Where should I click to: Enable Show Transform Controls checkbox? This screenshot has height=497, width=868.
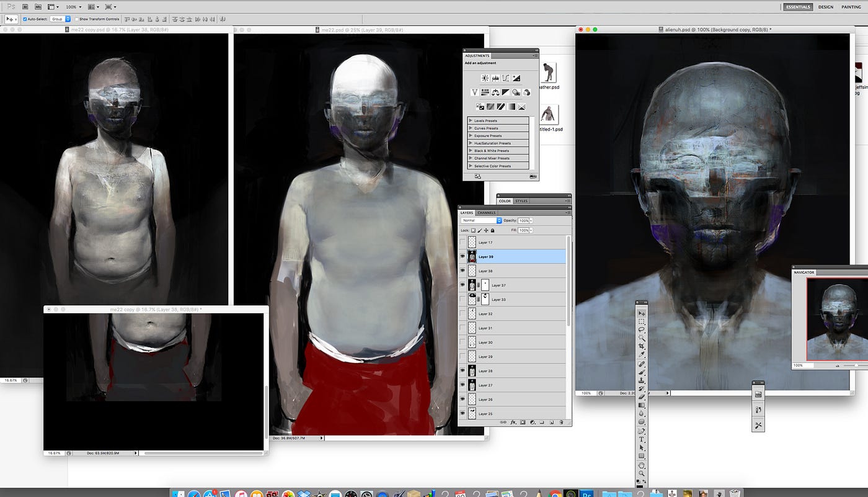click(x=77, y=19)
